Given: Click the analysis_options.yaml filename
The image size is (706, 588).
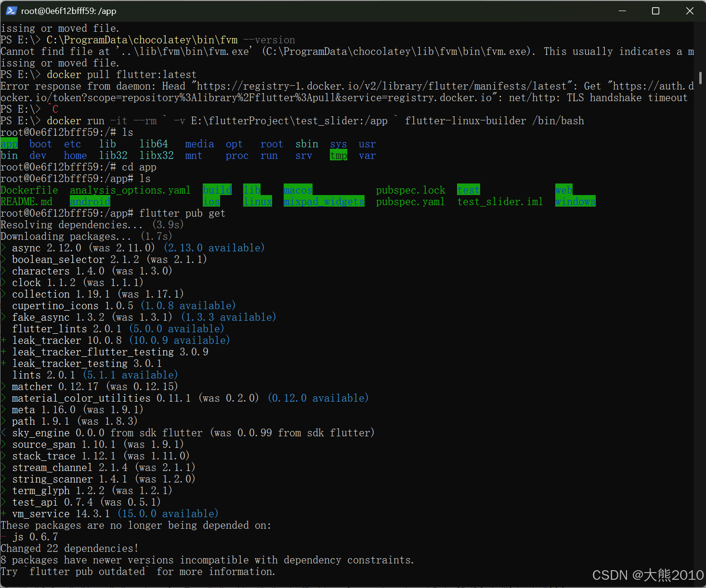Looking at the screenshot, I should tap(130, 190).
